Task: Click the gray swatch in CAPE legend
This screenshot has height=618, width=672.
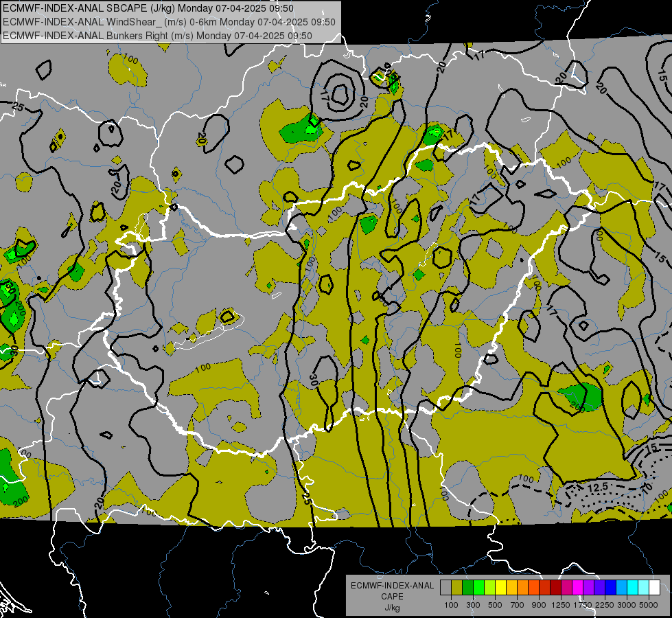Action: click(x=445, y=588)
